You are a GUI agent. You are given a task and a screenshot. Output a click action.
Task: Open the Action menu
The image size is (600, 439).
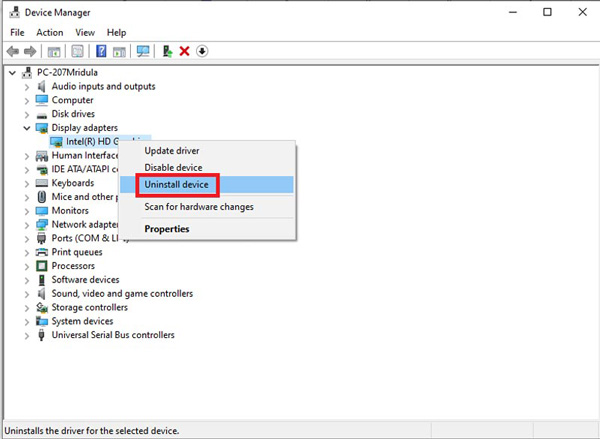(49, 32)
